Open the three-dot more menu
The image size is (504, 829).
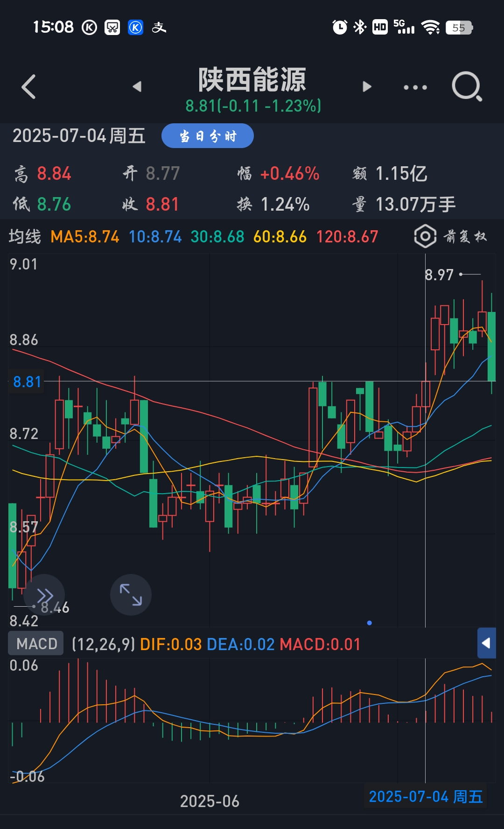(415, 87)
